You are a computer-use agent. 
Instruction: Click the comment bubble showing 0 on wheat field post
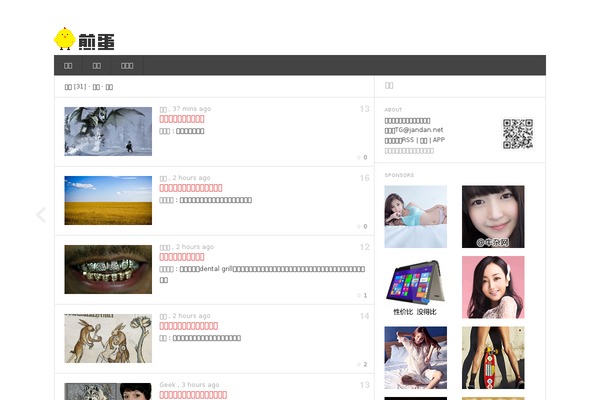coord(362,226)
